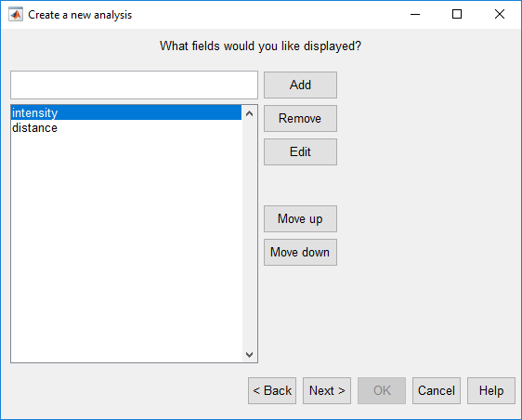Click the empty area of the fields list
The height and width of the screenshot is (420, 522).
126,248
